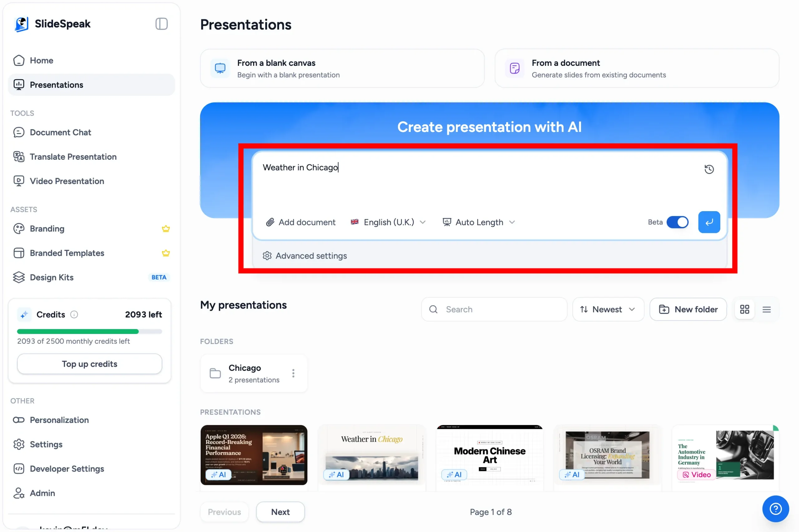The width and height of the screenshot is (799, 532).
Task: Open Branded Templates
Action: [x=91, y=253]
